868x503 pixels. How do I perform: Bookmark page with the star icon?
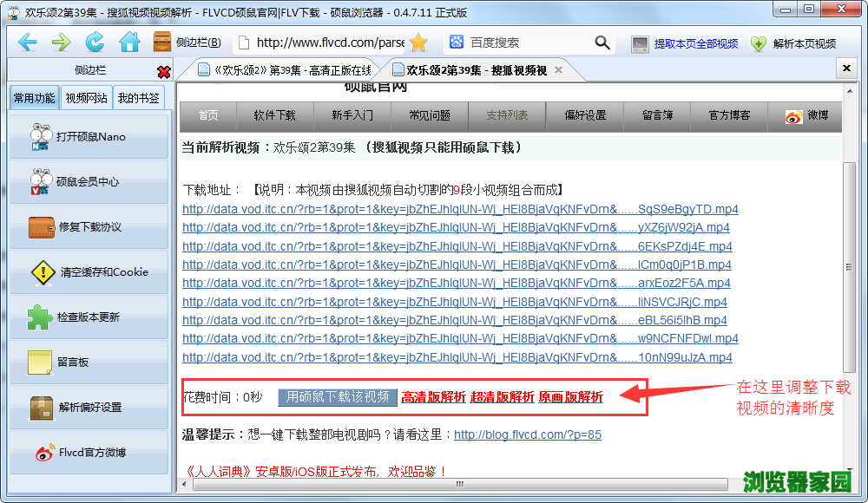coord(419,42)
